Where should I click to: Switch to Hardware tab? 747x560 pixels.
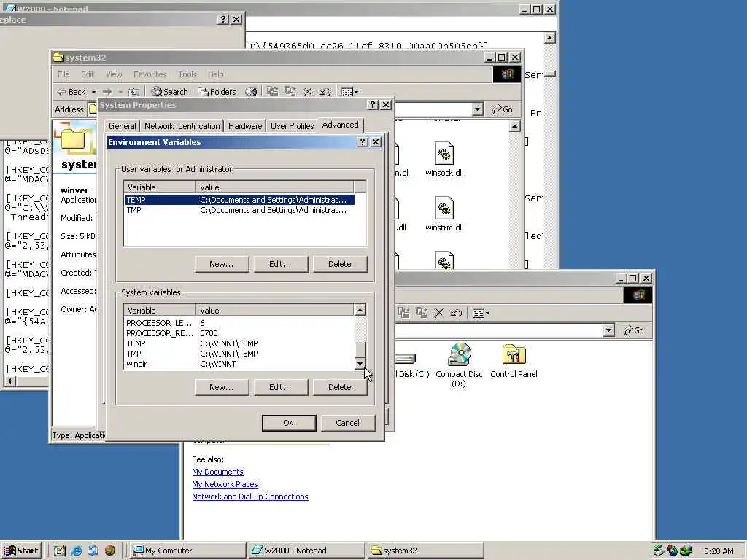[245, 126]
